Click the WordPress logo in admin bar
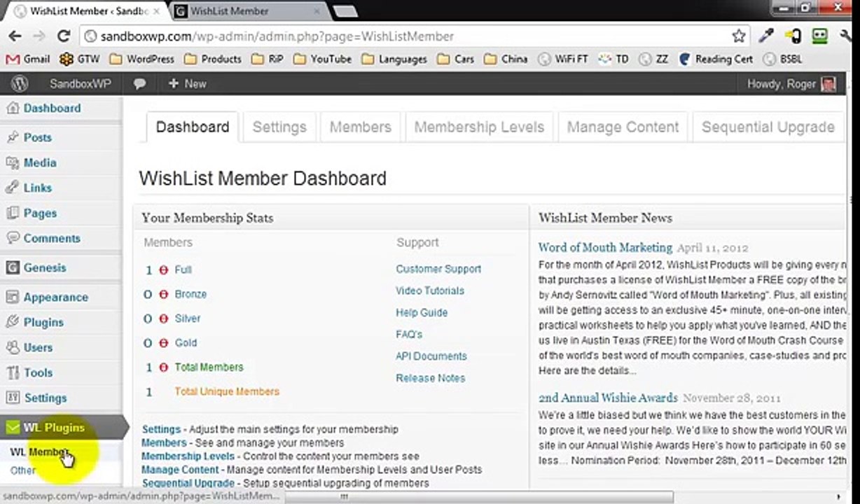The height and width of the screenshot is (504, 860). click(20, 84)
